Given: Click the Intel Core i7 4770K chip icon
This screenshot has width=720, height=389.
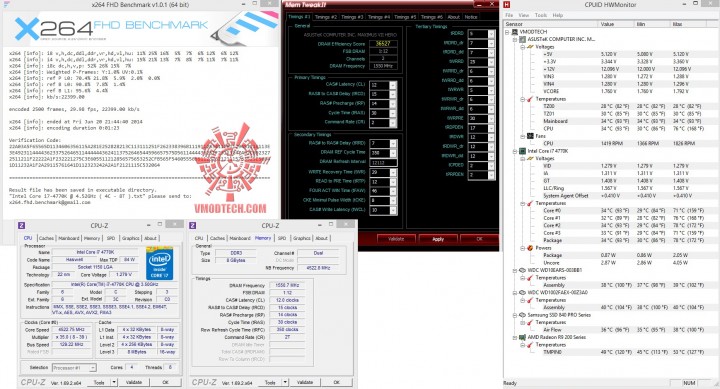Looking at the screenshot, I should click(x=522, y=151).
